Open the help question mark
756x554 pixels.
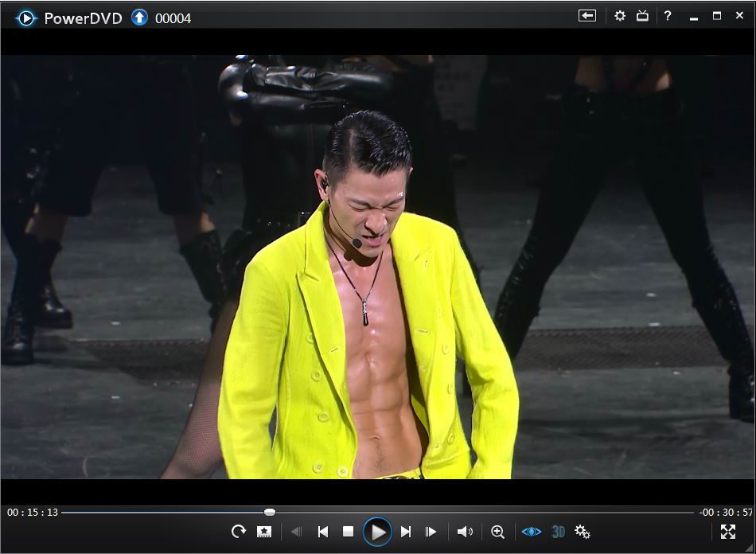(668, 16)
